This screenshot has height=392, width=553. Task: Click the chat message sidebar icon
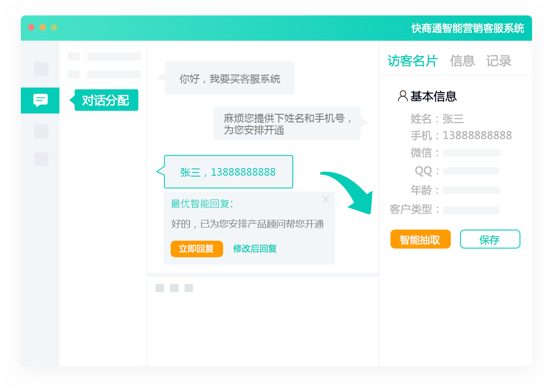click(40, 100)
